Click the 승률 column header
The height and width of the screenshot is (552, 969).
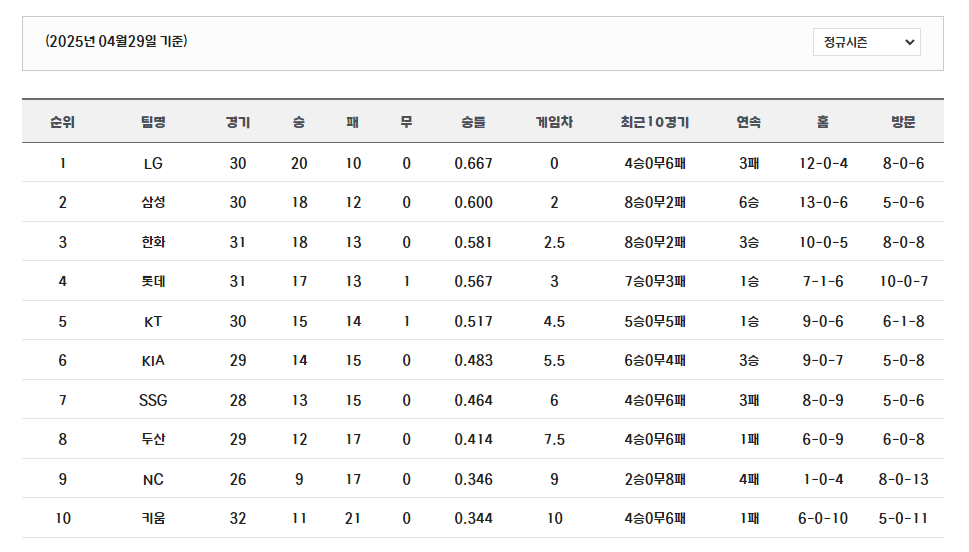[473, 122]
